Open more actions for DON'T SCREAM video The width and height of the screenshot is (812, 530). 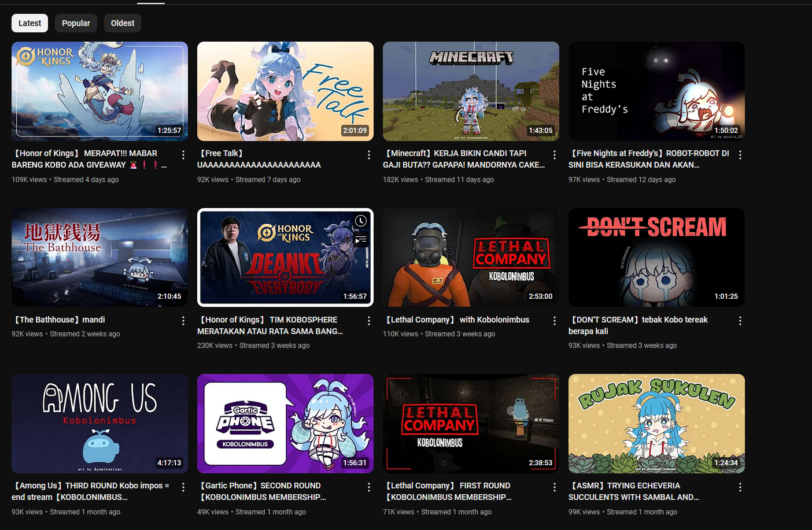pos(740,321)
